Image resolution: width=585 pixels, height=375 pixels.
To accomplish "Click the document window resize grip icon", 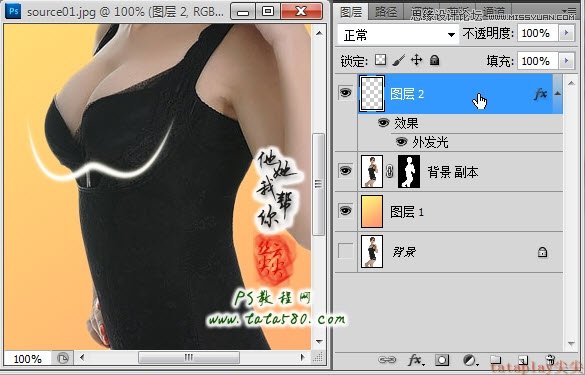I will (x=318, y=358).
